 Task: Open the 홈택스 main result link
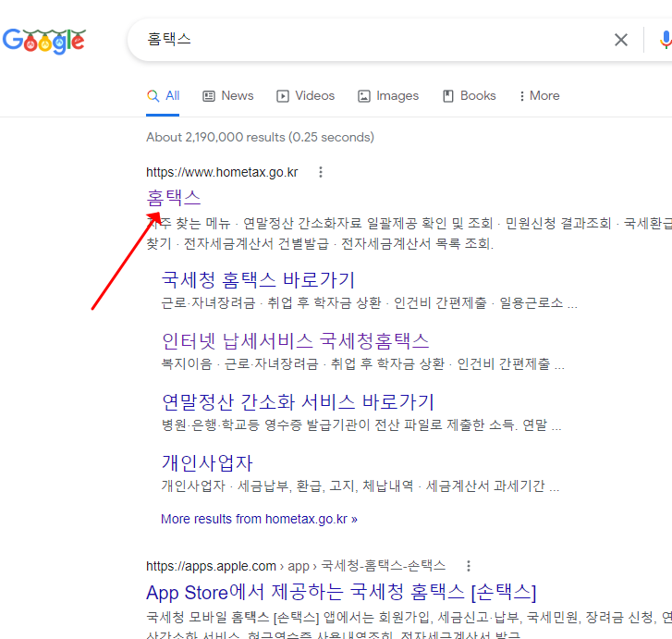[x=174, y=197]
